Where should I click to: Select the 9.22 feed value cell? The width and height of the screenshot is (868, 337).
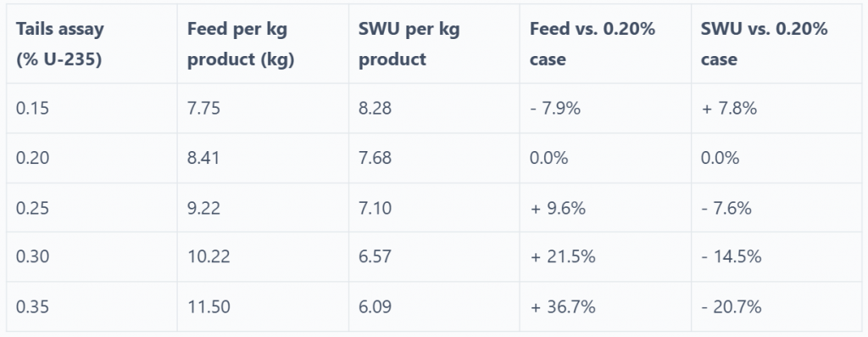click(x=263, y=207)
